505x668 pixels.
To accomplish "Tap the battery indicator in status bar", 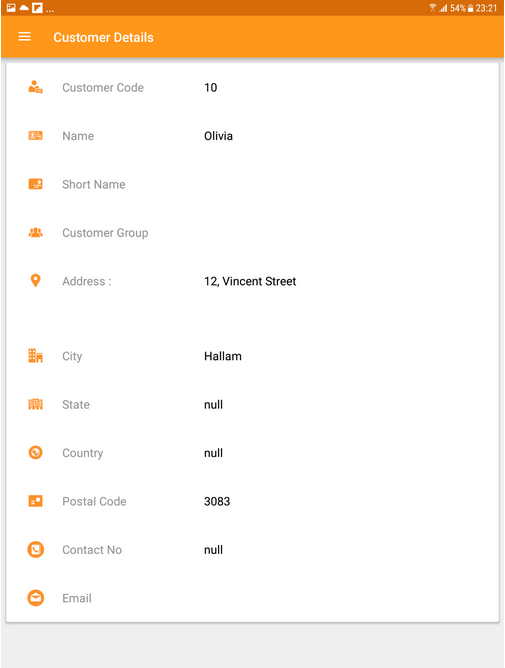I will click(x=470, y=8).
